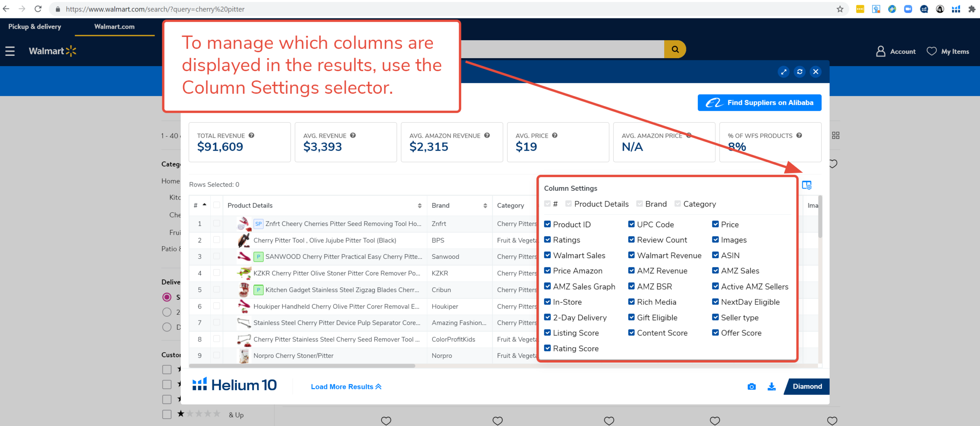Click the refresh results icon

tap(800, 72)
